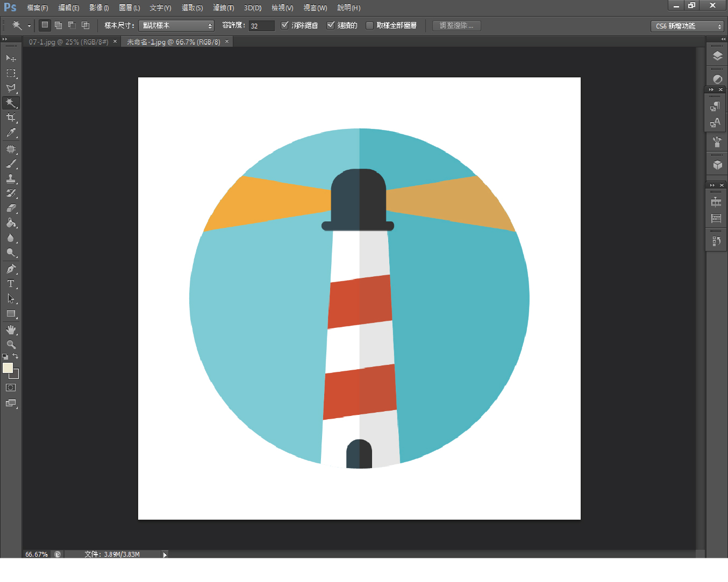Select the Horizontal Type tool
Image resolution: width=728 pixels, height=582 pixels.
[11, 284]
